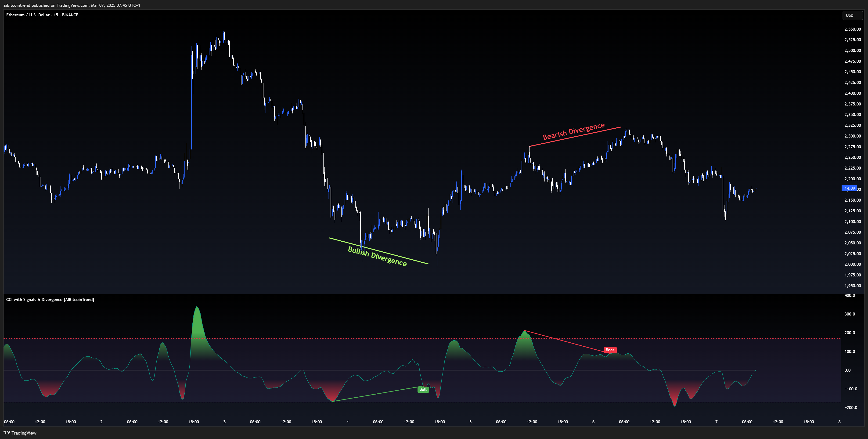Viewport: 868px width, 439px height.
Task: Click the 2,275.00 price axis label
Action: 852,147
